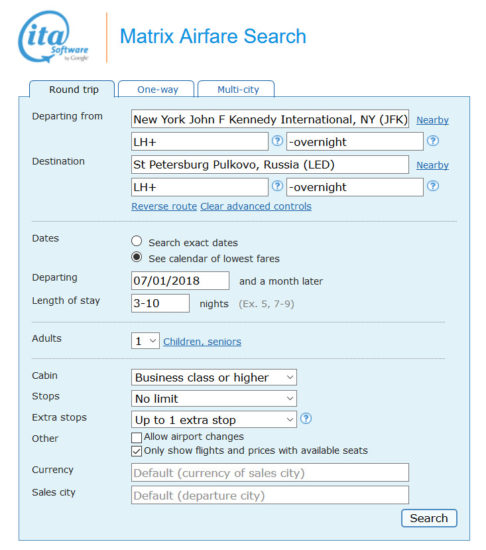Switch to the One-way tab
Screen dimensions: 486x550
(x=156, y=89)
